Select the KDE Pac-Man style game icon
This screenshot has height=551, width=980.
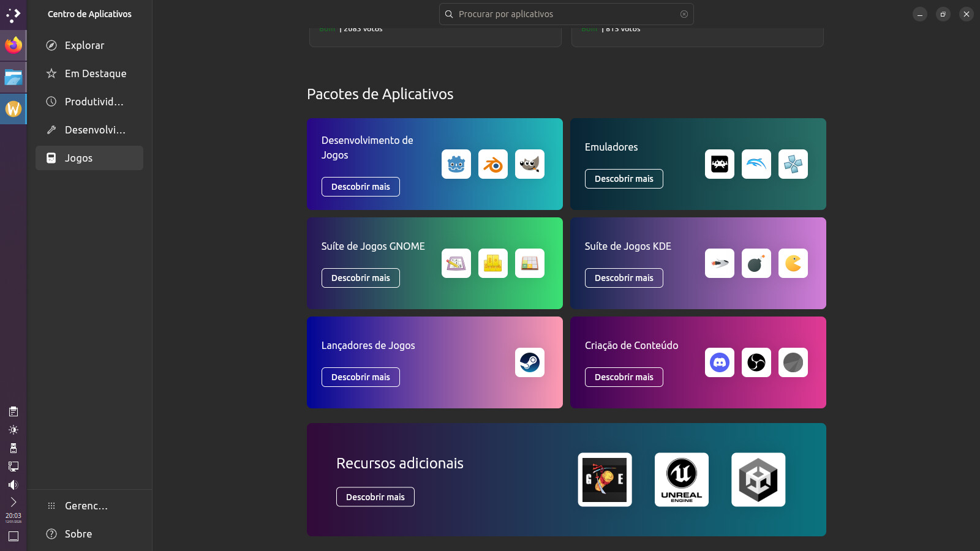tap(793, 263)
